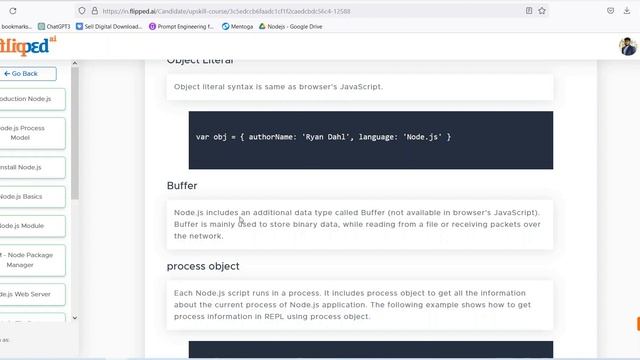
Task: Open the shield tracking protection icon
Action: coord(82,11)
